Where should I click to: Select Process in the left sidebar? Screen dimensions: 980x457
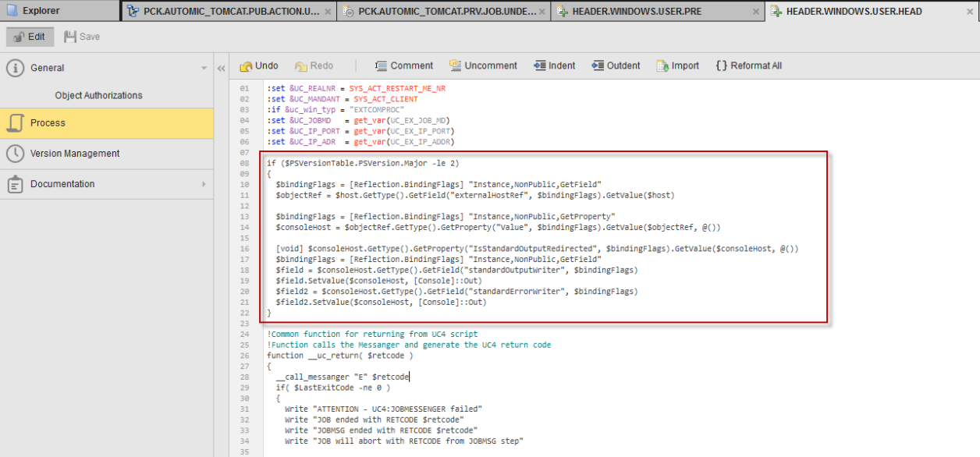pos(47,122)
